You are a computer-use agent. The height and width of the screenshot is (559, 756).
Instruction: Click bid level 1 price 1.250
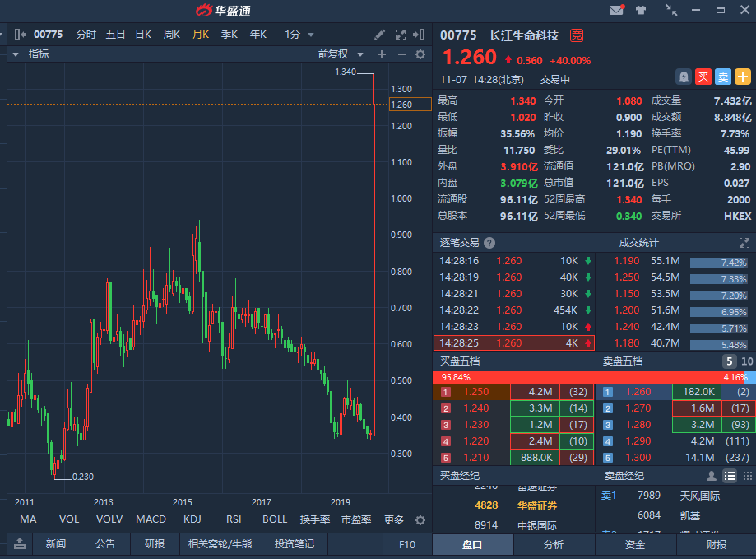475,392
